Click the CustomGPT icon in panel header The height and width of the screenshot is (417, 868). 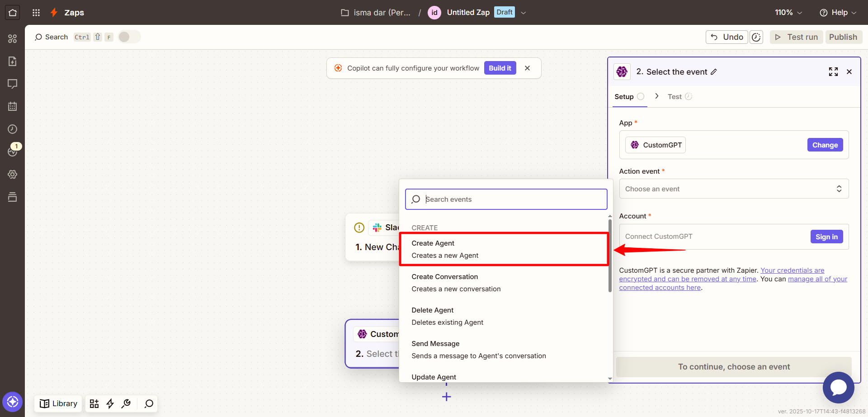622,71
